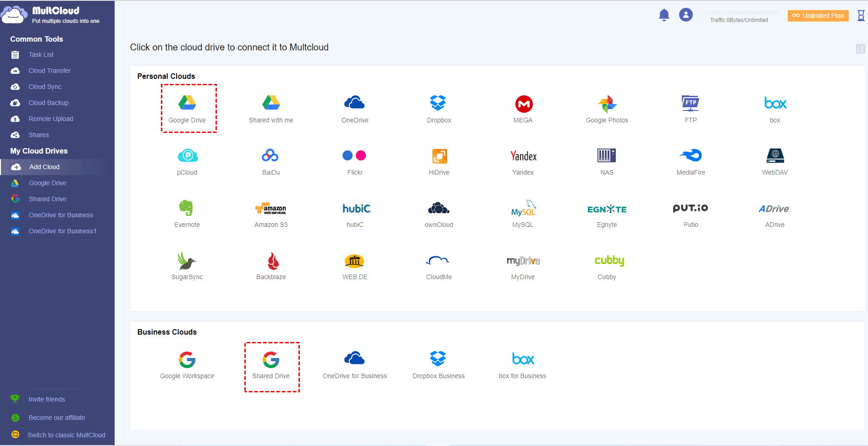Select BaiDu cloud icon
The width and height of the screenshot is (868, 446).
pos(271,155)
